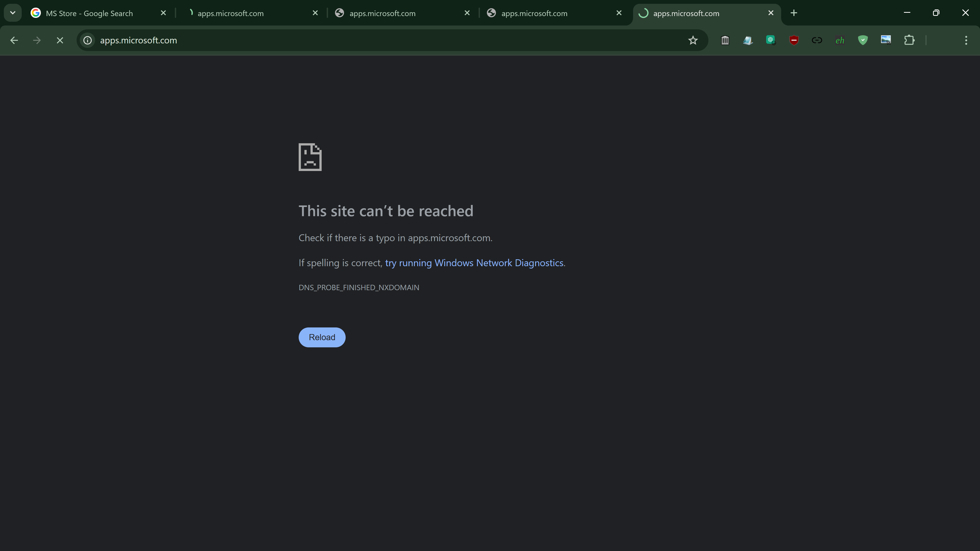Click the site information icon in address bar
Image resolution: width=980 pixels, height=551 pixels.
coord(88,40)
